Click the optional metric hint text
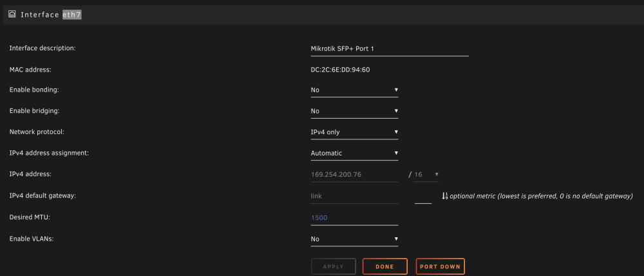Screen dimensions: 644x276 [x=542, y=196]
